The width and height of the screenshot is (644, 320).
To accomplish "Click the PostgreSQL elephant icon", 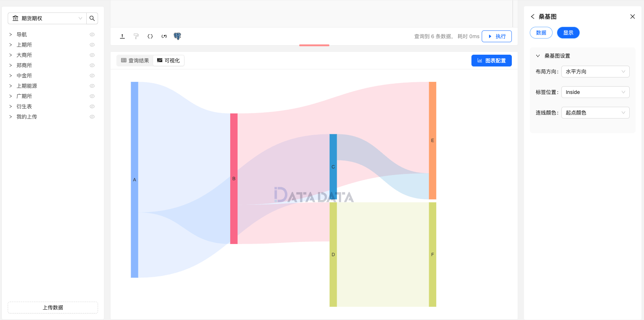I will [177, 36].
